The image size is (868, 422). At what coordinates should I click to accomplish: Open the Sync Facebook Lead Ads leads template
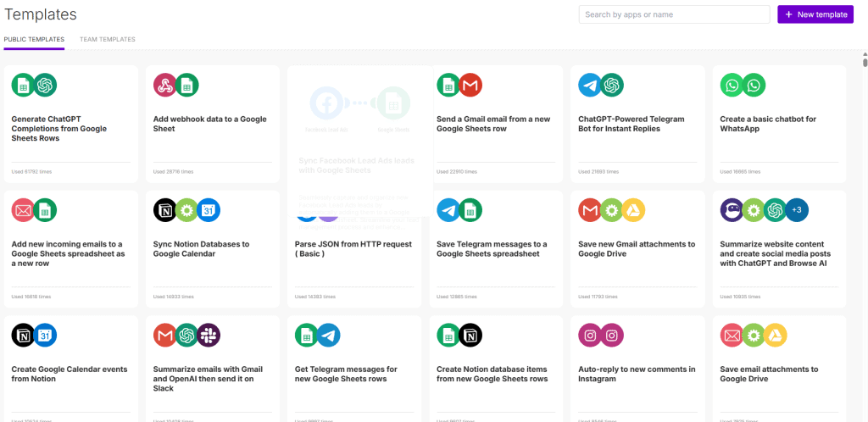click(359, 141)
